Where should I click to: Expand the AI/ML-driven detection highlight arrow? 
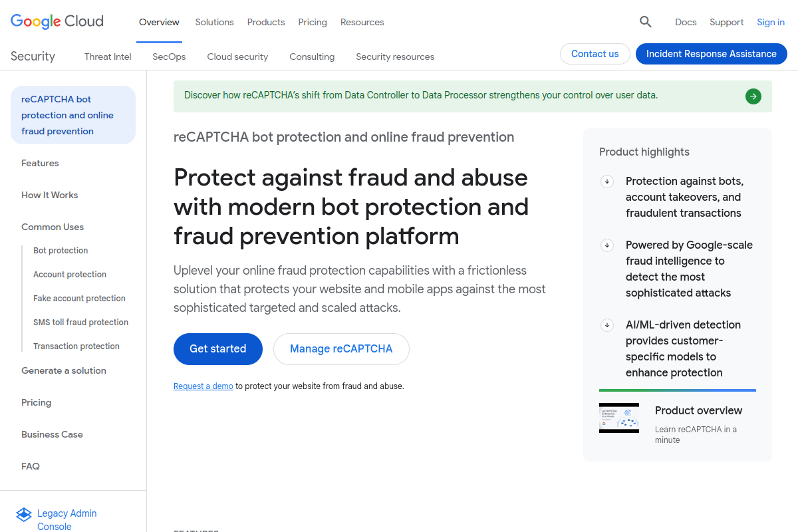(x=606, y=325)
